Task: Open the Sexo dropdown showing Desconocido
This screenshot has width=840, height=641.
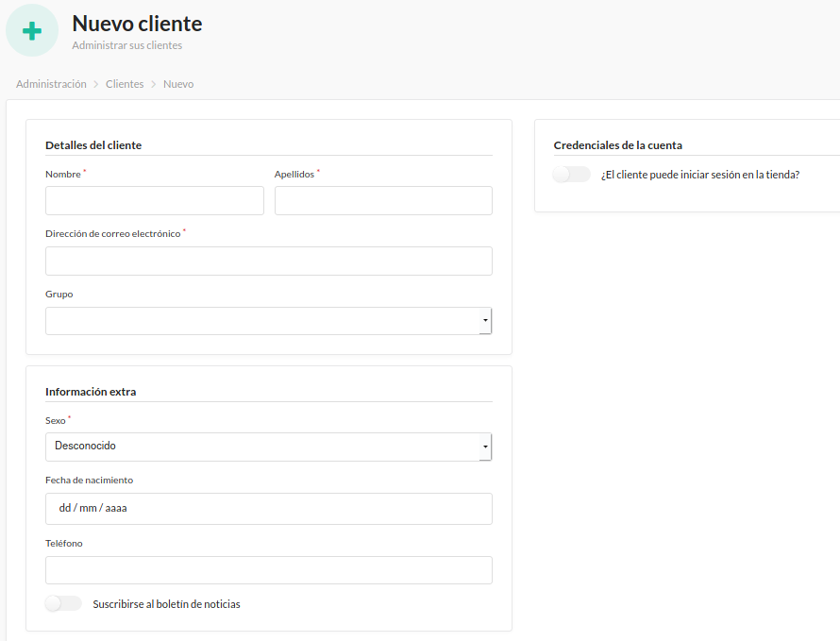Action: pyautogui.click(x=269, y=447)
